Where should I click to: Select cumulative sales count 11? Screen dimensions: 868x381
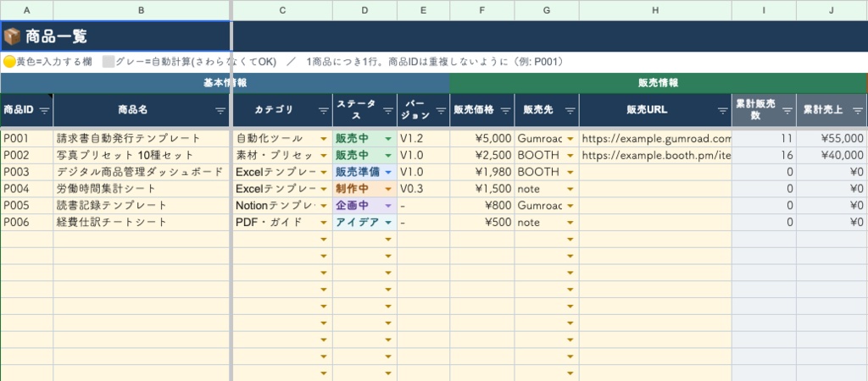tap(764, 138)
